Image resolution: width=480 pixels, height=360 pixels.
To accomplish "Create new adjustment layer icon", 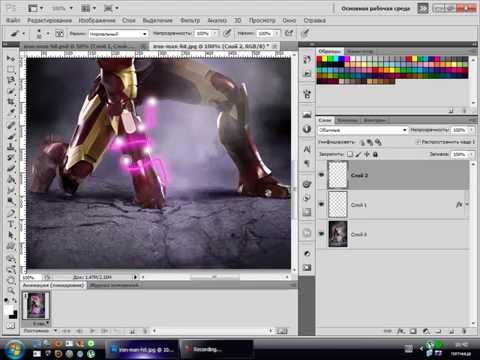I will pos(426,331).
